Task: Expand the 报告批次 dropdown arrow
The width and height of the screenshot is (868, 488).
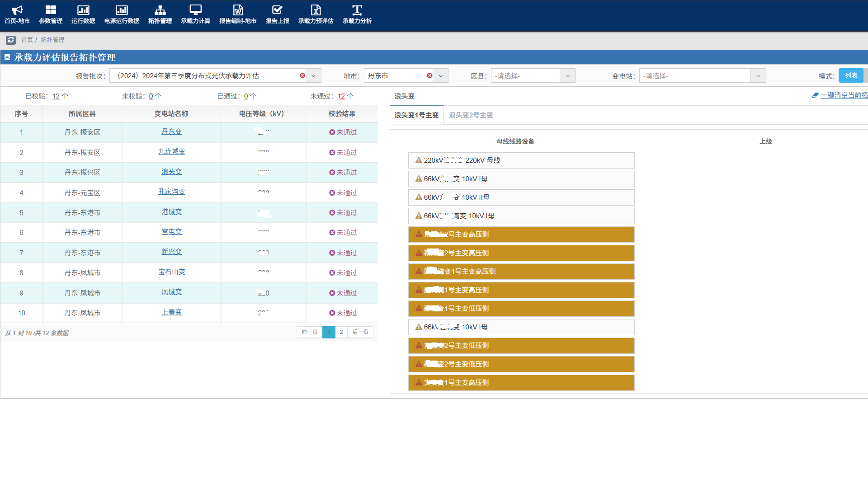Action: (x=314, y=76)
